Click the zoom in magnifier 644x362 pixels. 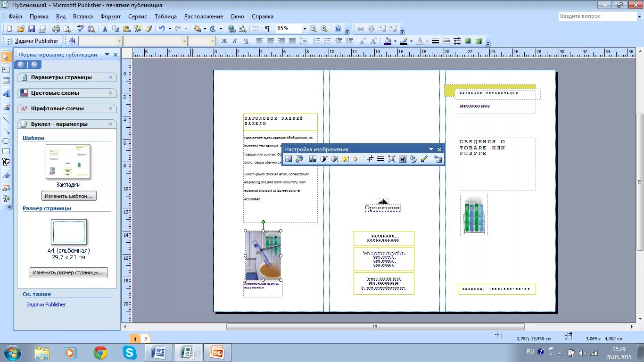[x=324, y=29]
